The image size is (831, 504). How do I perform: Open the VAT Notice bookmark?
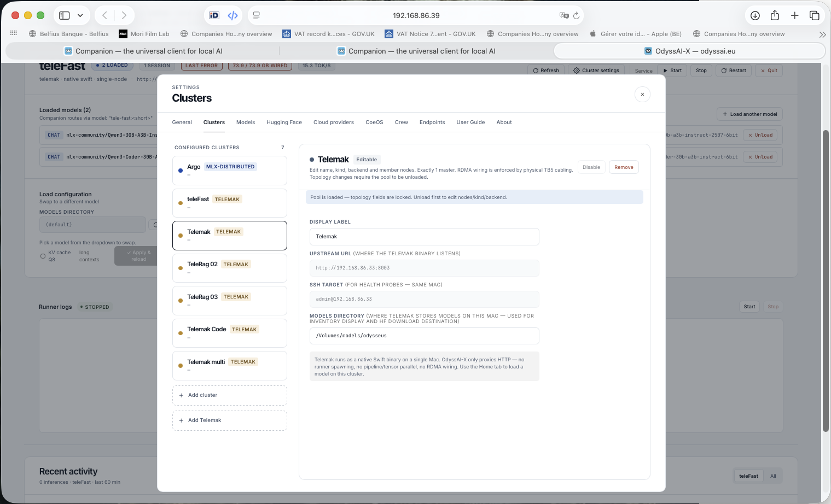430,34
